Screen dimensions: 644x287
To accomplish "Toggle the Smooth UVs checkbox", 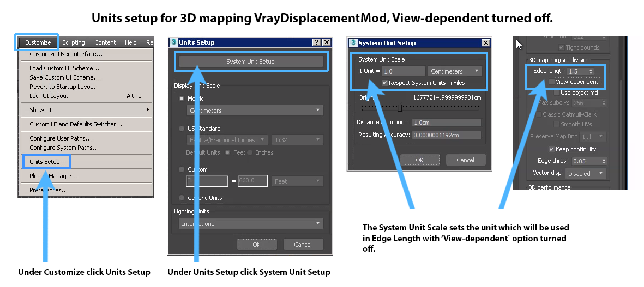I will tap(557, 124).
